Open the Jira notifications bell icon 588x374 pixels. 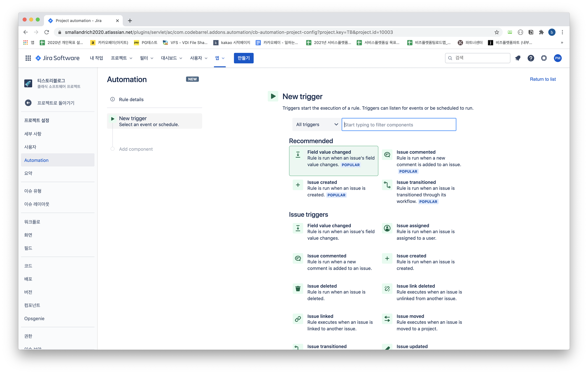point(517,58)
